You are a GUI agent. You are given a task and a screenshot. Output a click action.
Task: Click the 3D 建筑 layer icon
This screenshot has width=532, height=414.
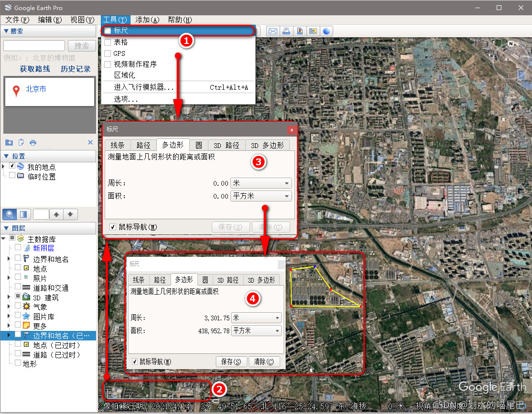[26, 297]
